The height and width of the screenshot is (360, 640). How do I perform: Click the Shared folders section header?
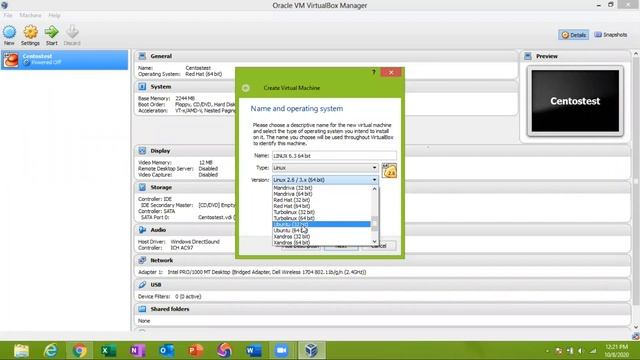point(382,309)
